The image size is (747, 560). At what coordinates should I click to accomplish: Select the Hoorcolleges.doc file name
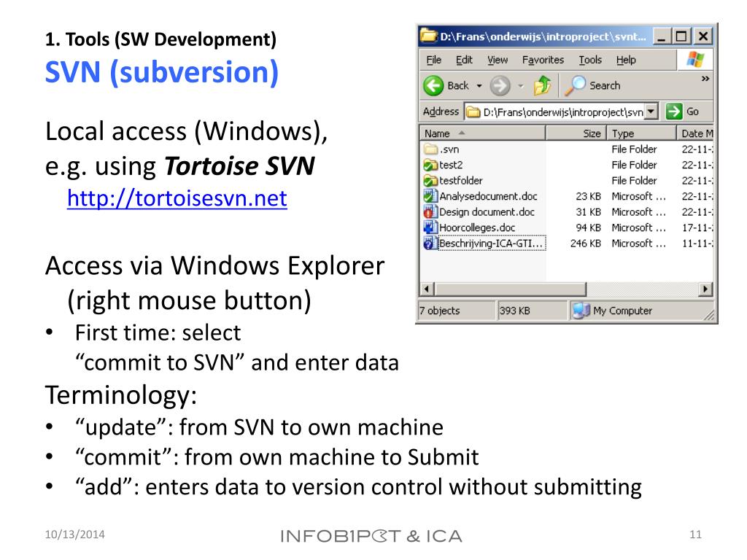477,227
